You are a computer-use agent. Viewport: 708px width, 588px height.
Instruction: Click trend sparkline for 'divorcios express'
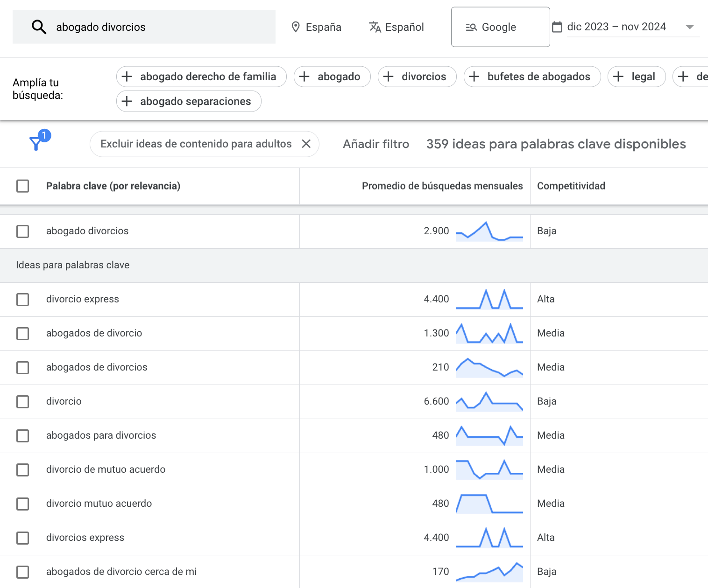[x=489, y=538]
